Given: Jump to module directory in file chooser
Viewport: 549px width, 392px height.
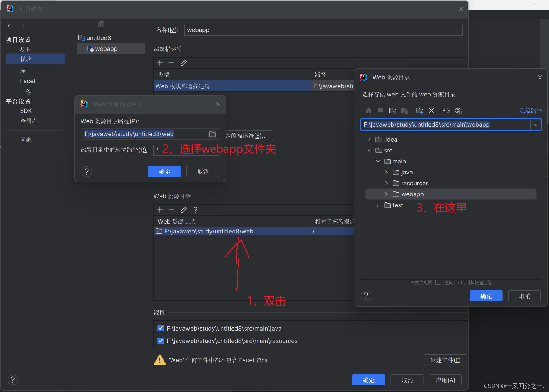Looking at the screenshot, I should [x=405, y=110].
